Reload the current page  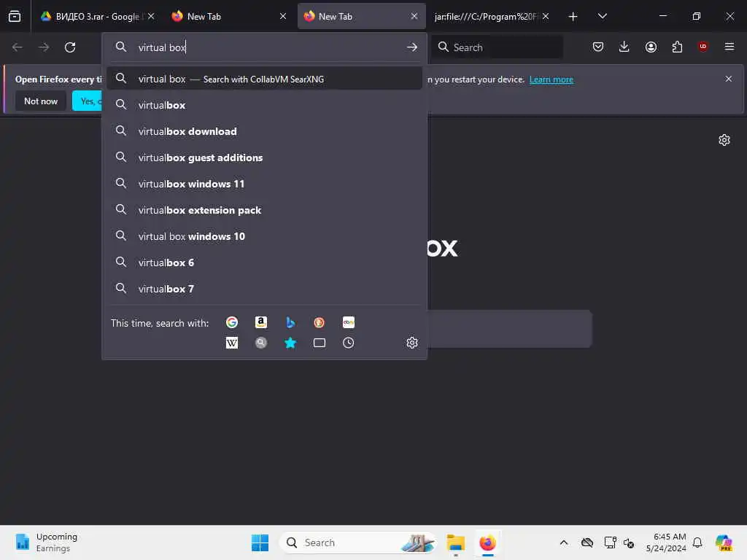pos(70,47)
